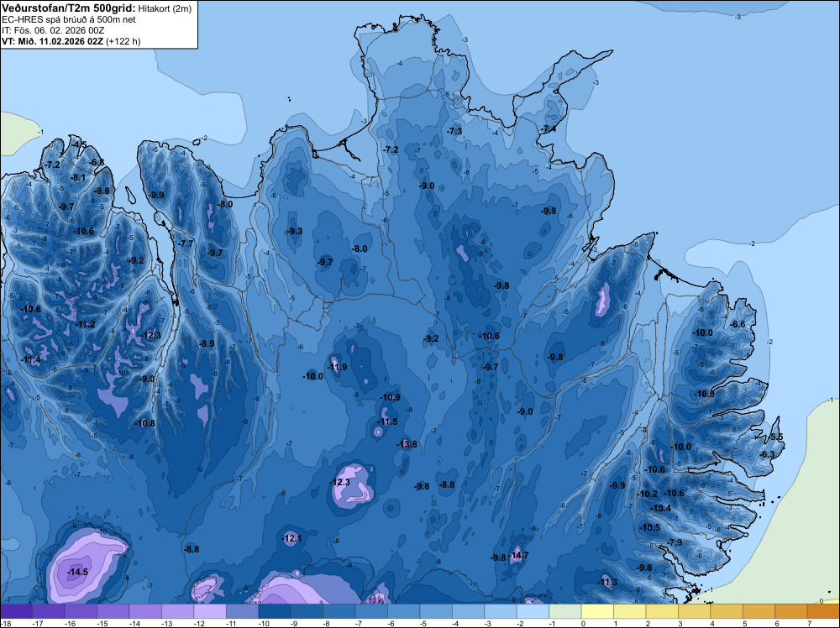Click the temperature value '-11.5'
840x628 pixels.
(388, 421)
